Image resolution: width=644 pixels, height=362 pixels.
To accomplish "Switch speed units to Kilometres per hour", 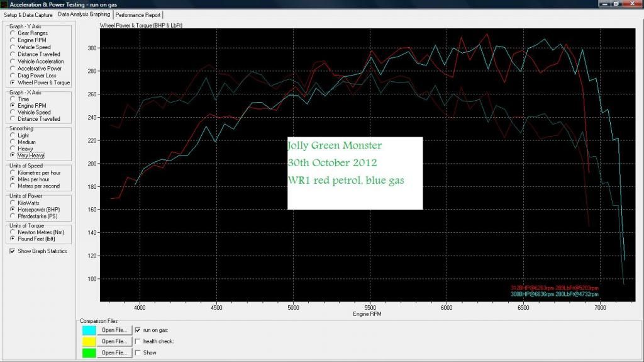I will click(13, 173).
